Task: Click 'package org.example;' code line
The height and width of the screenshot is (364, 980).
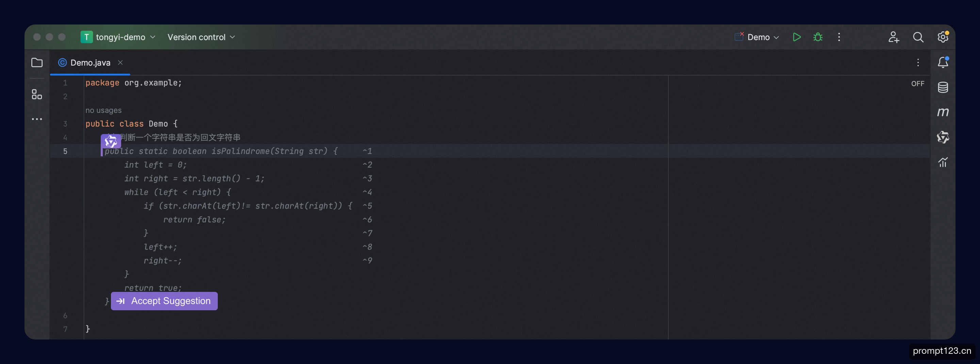Action: (133, 83)
